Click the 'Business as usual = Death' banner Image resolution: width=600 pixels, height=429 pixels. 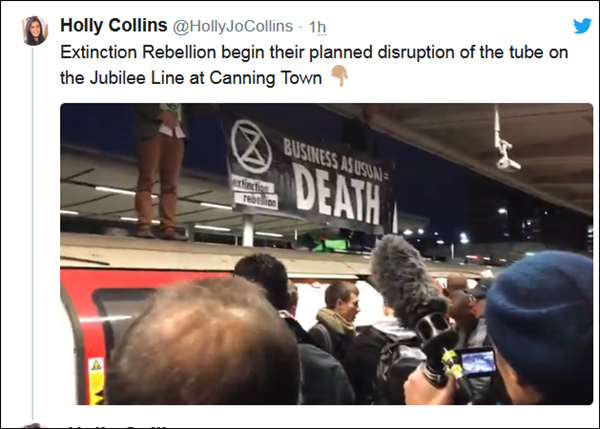click(308, 173)
